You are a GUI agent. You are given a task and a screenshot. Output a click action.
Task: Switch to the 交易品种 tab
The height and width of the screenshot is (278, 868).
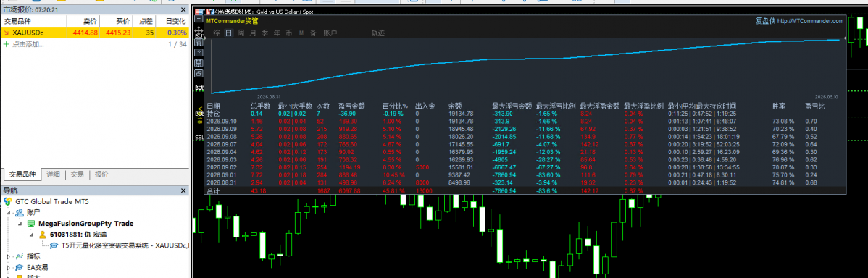[x=22, y=174]
